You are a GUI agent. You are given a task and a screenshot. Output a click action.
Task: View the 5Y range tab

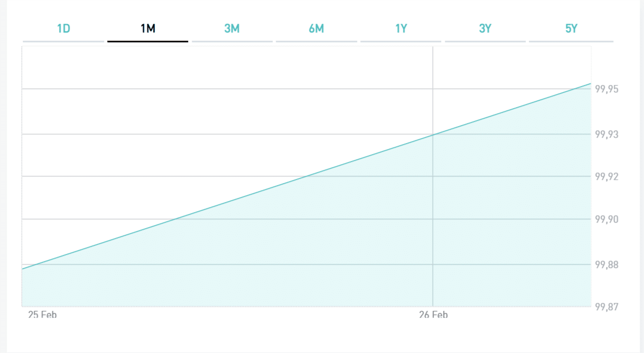571,29
